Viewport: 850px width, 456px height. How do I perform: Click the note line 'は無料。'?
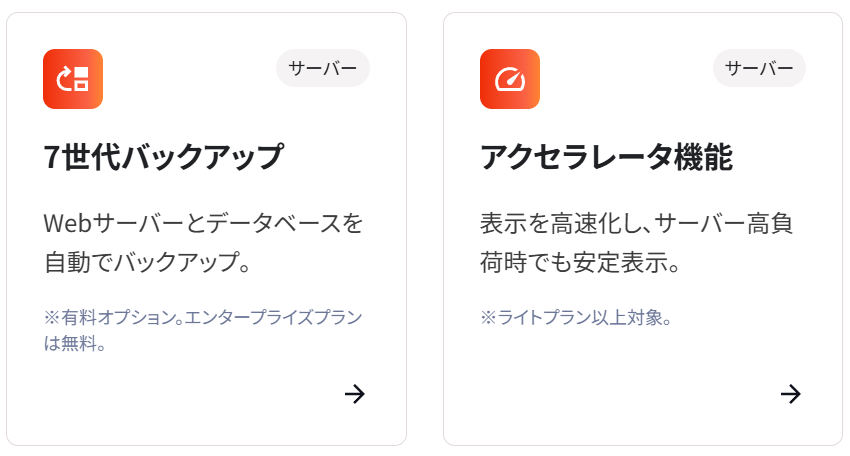click(75, 344)
